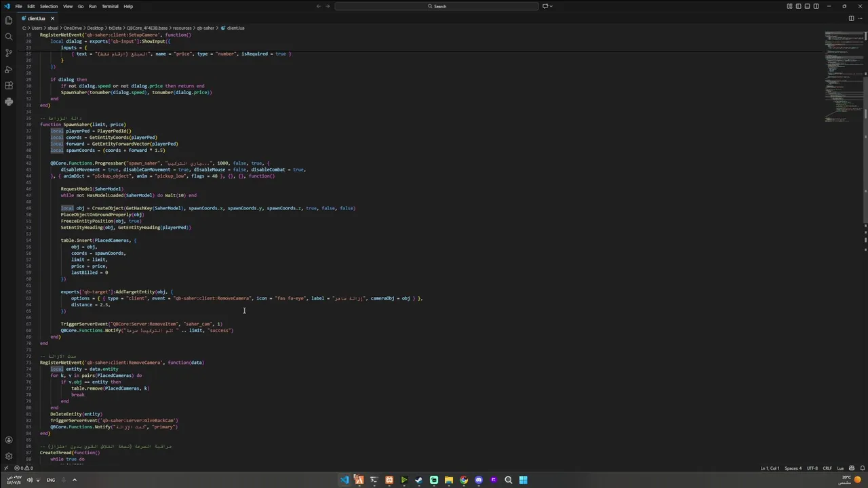Open Google Chrome from taskbar

coord(463,480)
